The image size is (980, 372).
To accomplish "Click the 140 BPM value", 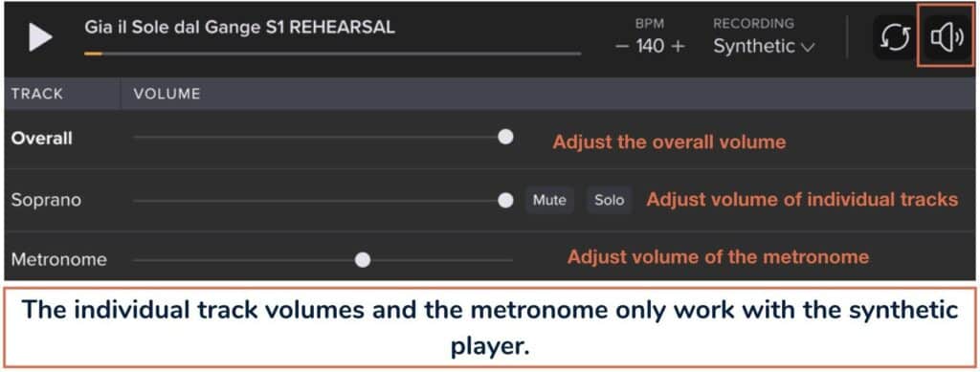I will 650,47.
